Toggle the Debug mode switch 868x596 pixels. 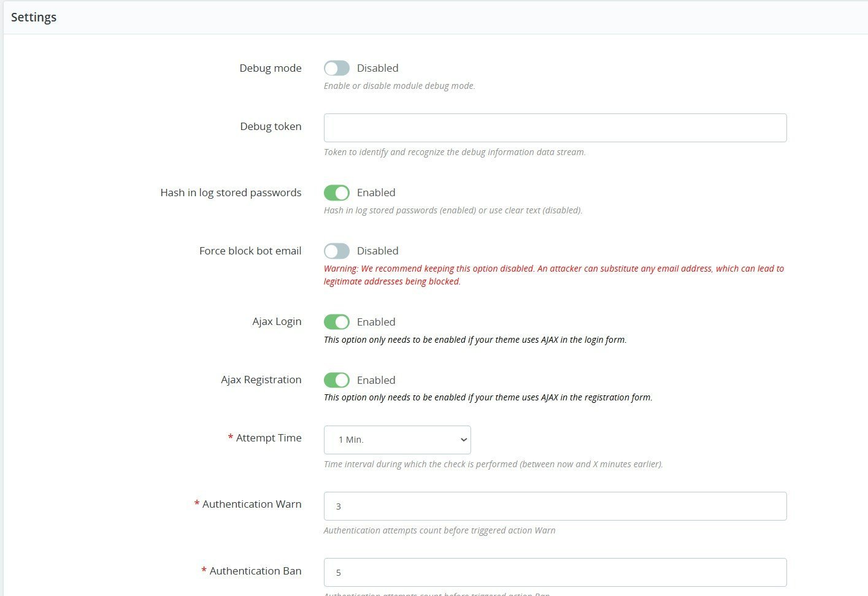[337, 68]
